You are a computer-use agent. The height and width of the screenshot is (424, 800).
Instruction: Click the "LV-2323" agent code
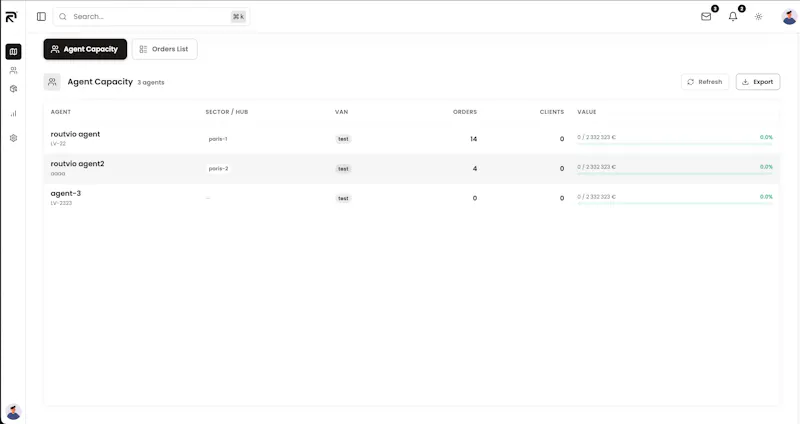point(61,203)
